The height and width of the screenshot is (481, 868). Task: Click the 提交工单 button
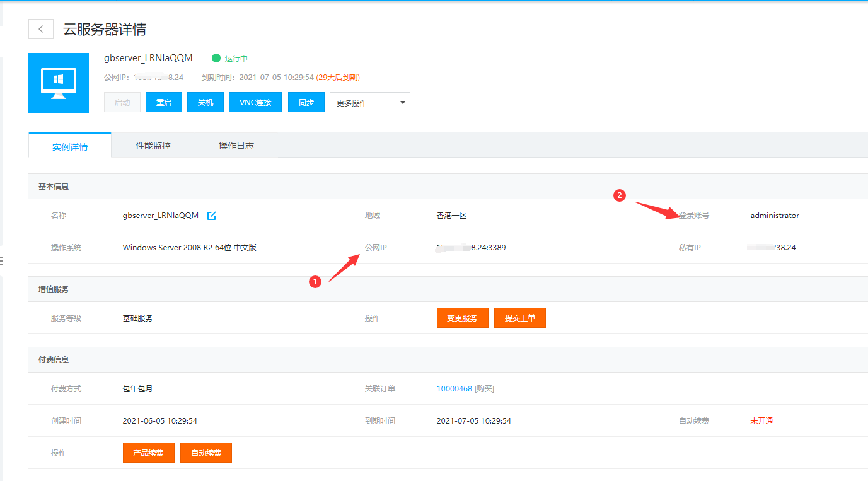[520, 318]
